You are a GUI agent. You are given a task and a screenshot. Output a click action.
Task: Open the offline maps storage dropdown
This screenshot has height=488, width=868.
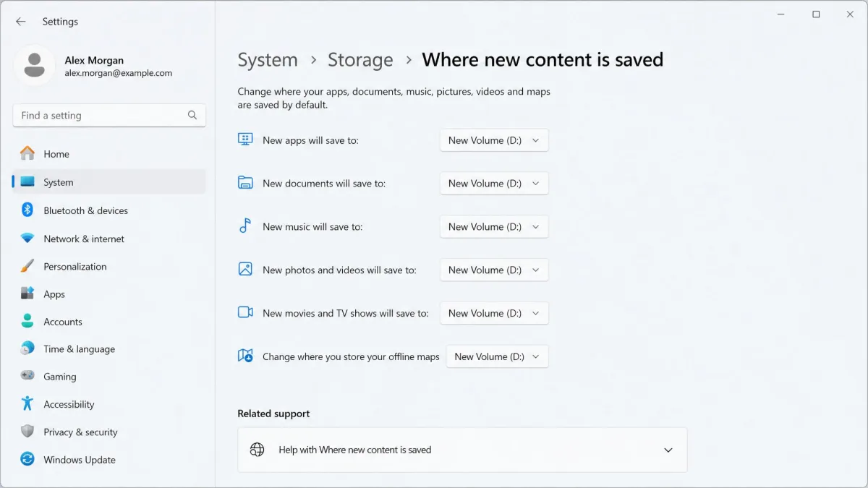tap(498, 356)
